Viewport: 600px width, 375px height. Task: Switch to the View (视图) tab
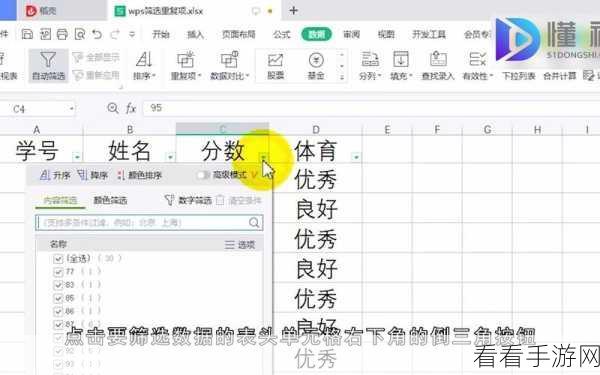(386, 34)
